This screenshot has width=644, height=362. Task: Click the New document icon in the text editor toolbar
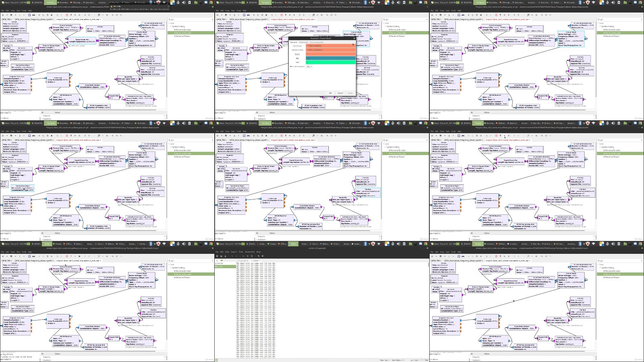click(217, 256)
